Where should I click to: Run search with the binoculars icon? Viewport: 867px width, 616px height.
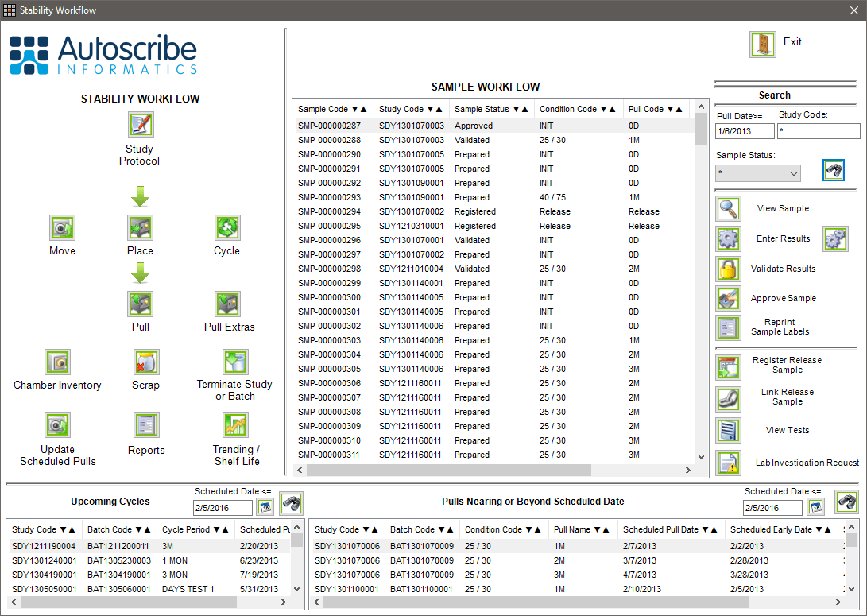click(x=833, y=171)
